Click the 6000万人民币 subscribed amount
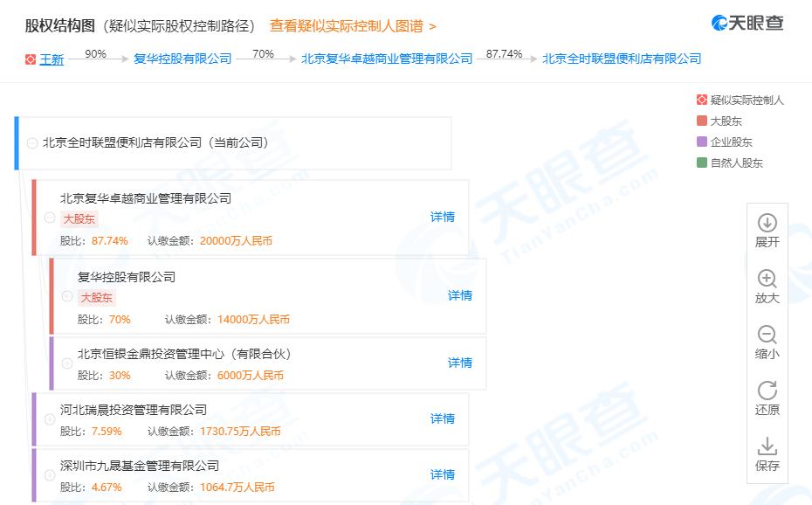The image size is (812, 505). 251,376
